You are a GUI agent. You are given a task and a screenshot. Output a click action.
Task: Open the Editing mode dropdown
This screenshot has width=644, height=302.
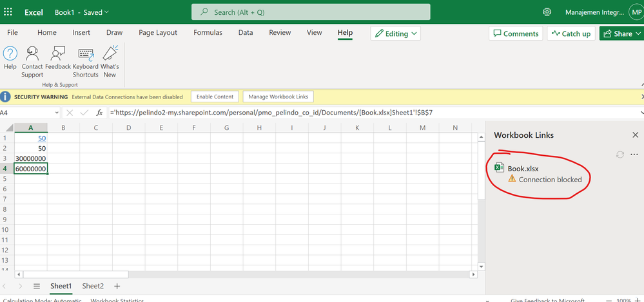(396, 33)
